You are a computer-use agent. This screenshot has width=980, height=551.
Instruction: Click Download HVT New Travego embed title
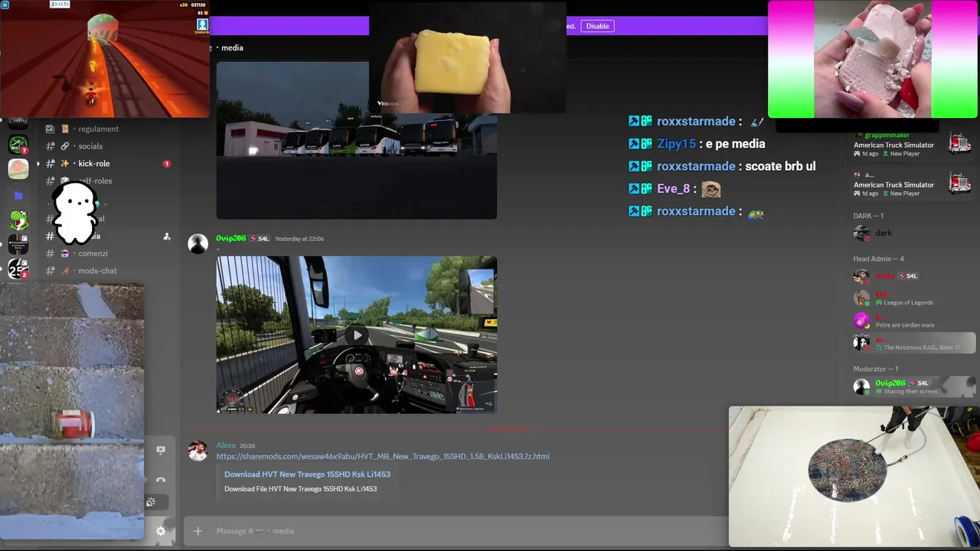(x=307, y=474)
